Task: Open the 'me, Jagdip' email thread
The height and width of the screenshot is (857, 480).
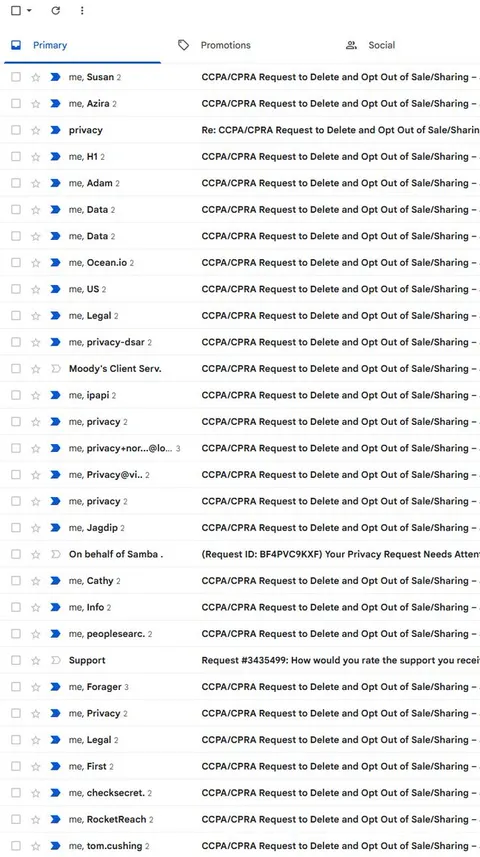Action: coord(240,528)
